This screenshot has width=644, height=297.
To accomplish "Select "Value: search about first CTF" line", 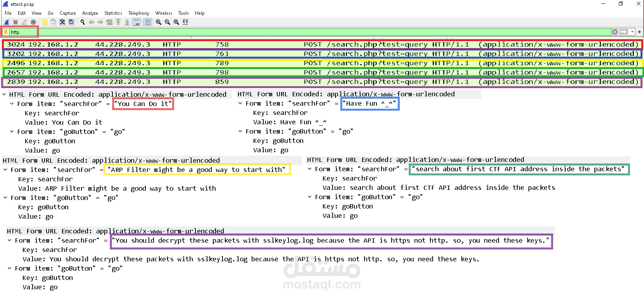I will click(x=439, y=188).
